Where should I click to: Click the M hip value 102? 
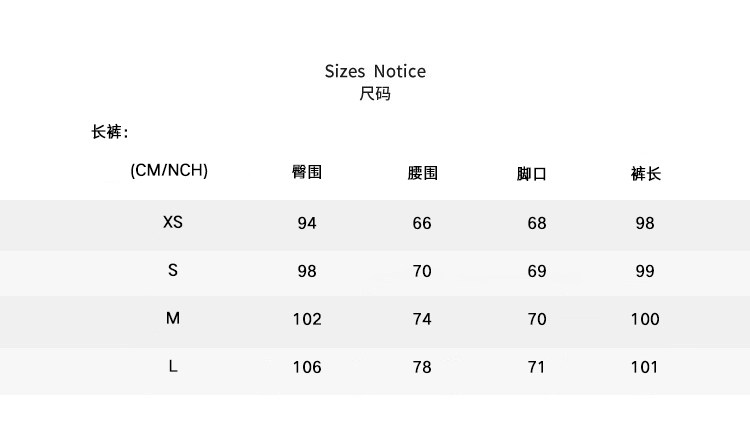point(307,319)
